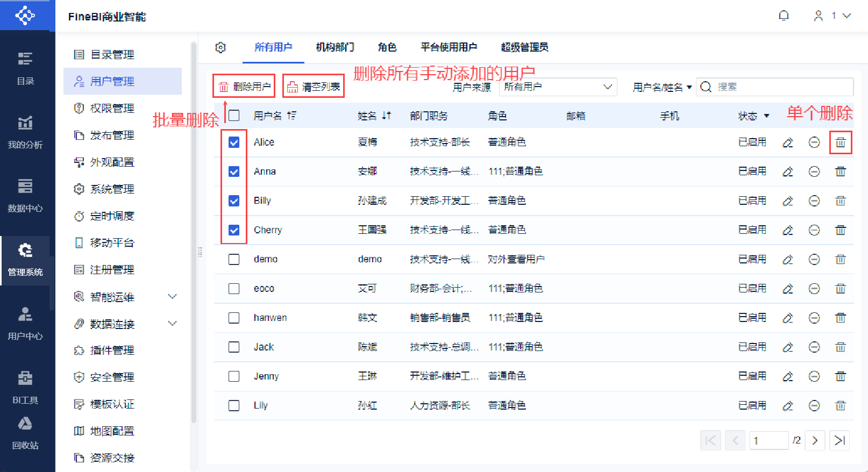Click the FineBI logo icon
The width and height of the screenshot is (868, 472).
[25, 15]
